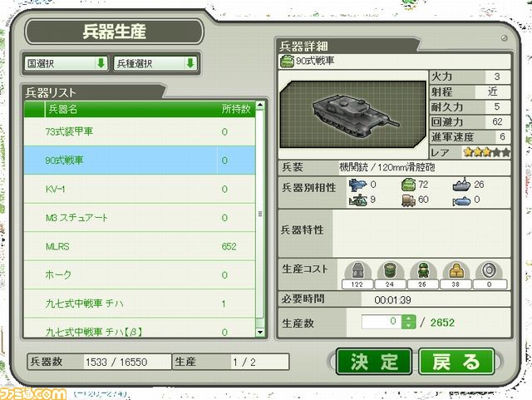Select KV-1 in the weapon list
This screenshot has width=532, height=400.
tap(140, 189)
